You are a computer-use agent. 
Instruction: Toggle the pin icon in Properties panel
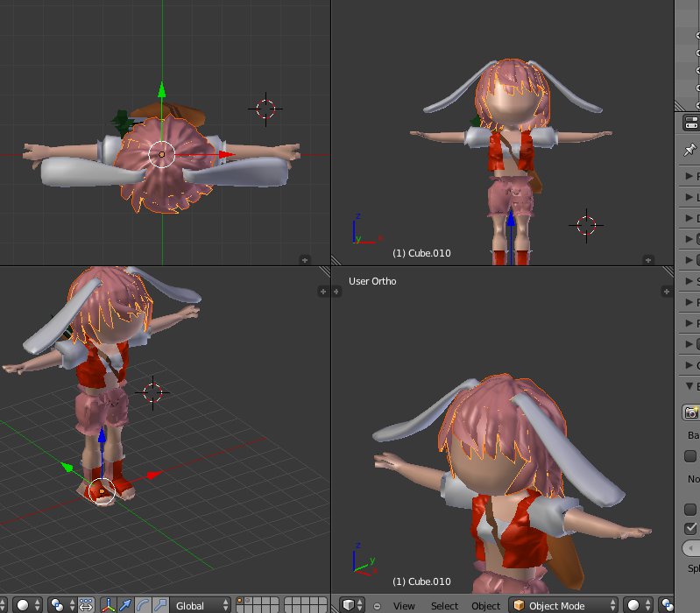(x=689, y=150)
